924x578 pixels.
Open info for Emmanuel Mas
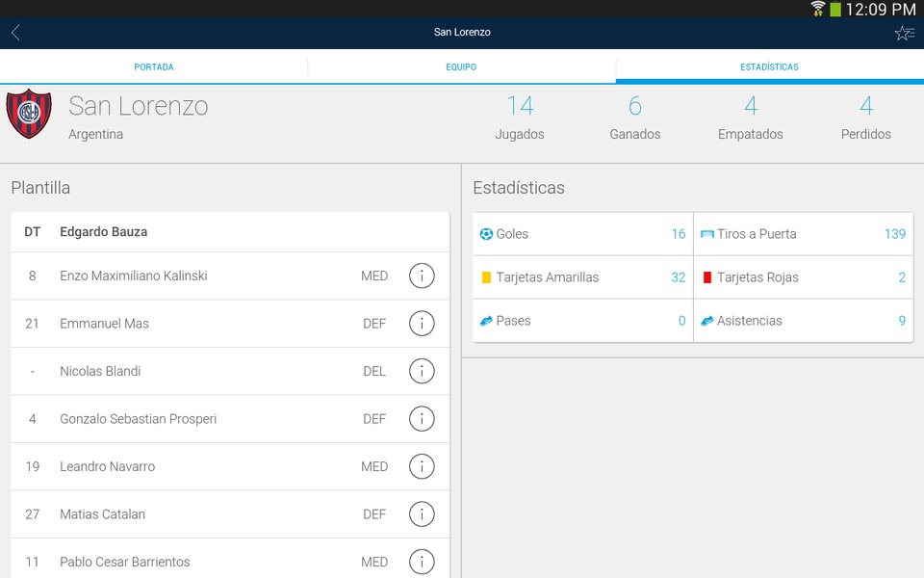(x=422, y=324)
